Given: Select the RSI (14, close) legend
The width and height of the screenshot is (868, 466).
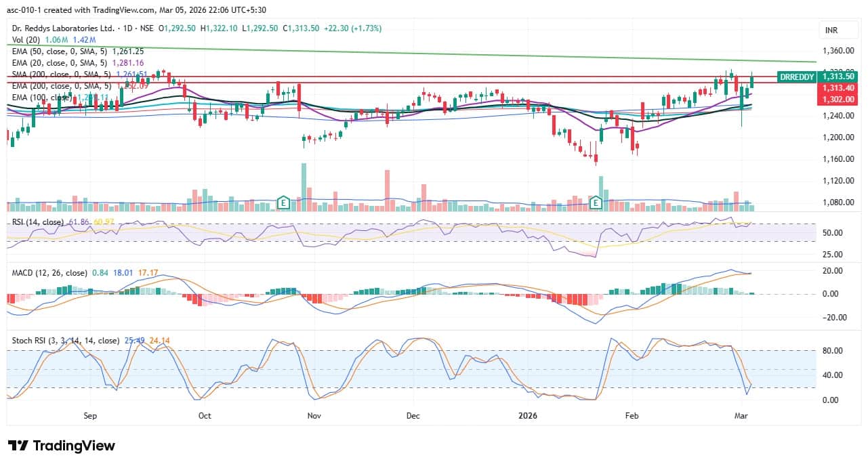Looking at the screenshot, I should pos(38,222).
